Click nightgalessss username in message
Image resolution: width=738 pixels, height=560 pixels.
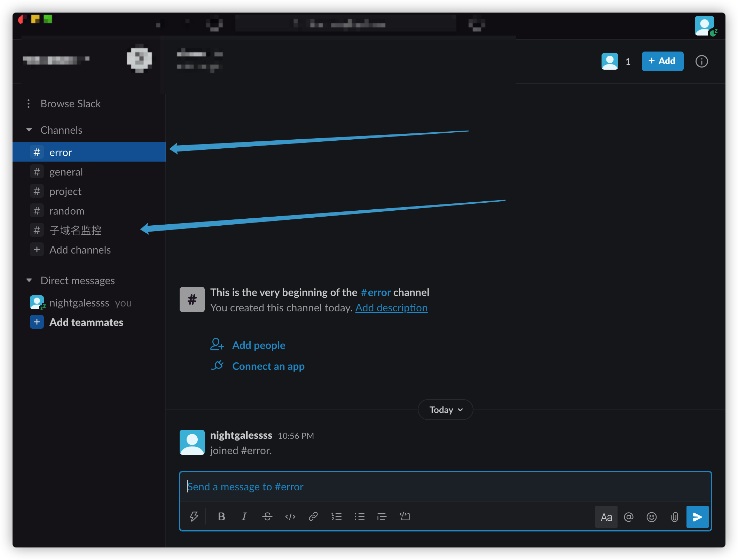click(241, 435)
